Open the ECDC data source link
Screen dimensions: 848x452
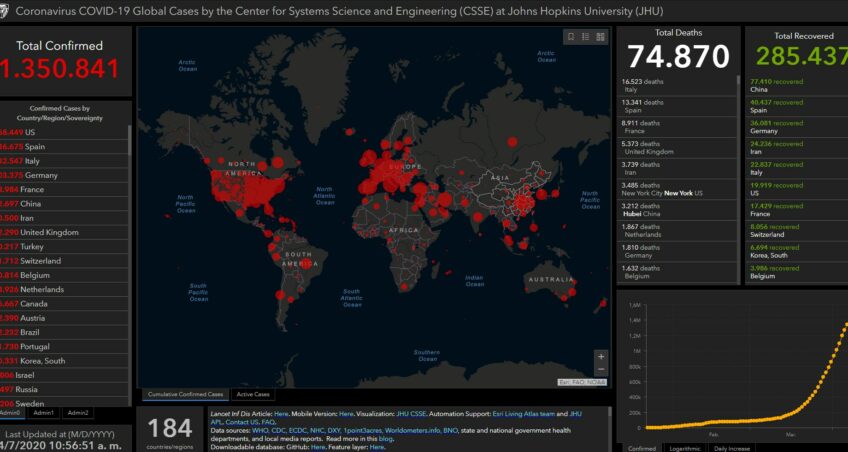point(297,431)
